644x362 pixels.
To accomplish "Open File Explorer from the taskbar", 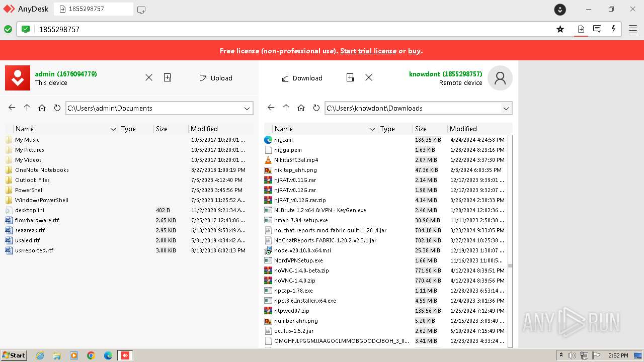I will (57, 355).
